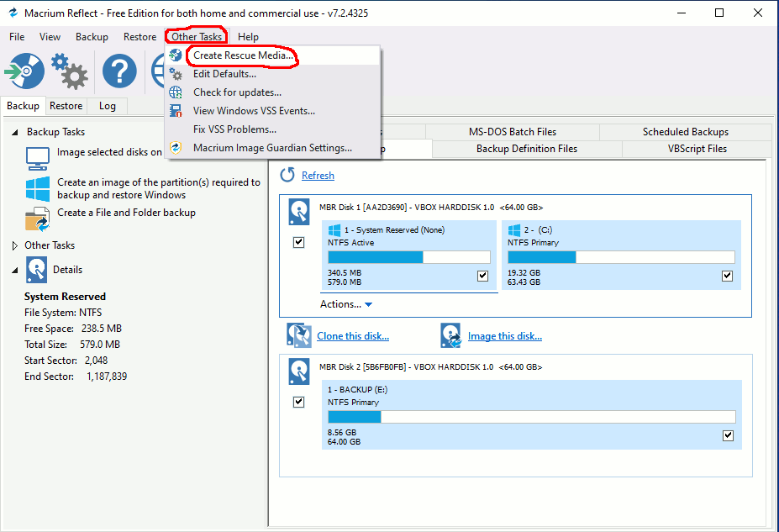
Task: Open the Help menu
Action: click(x=248, y=37)
